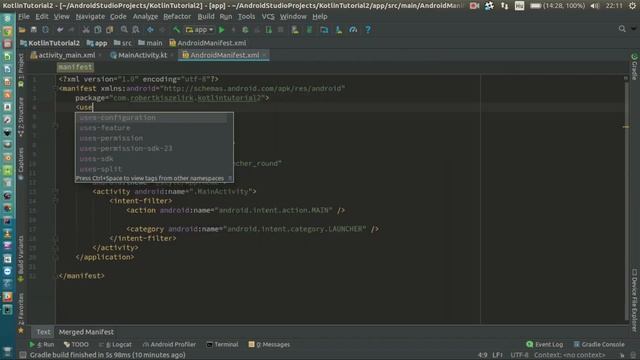Click the Attach debugger toolbar icon
The height and width of the screenshot is (360, 640).
(269, 30)
